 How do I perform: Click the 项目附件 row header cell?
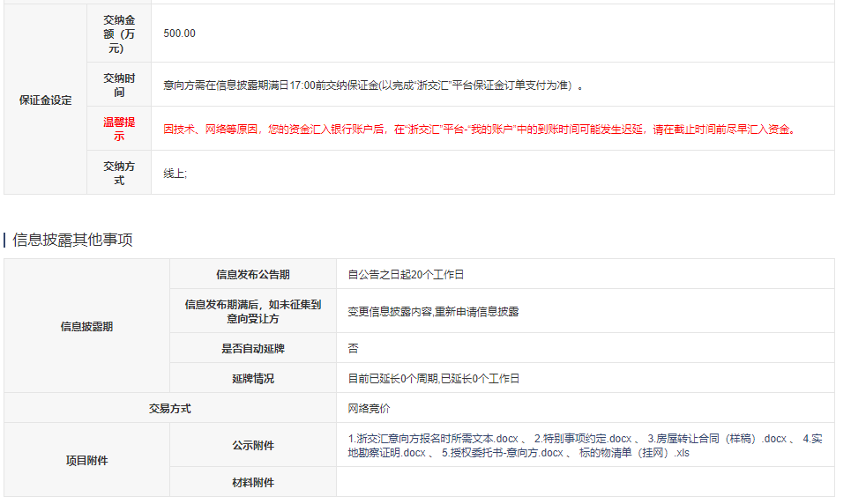point(86,460)
